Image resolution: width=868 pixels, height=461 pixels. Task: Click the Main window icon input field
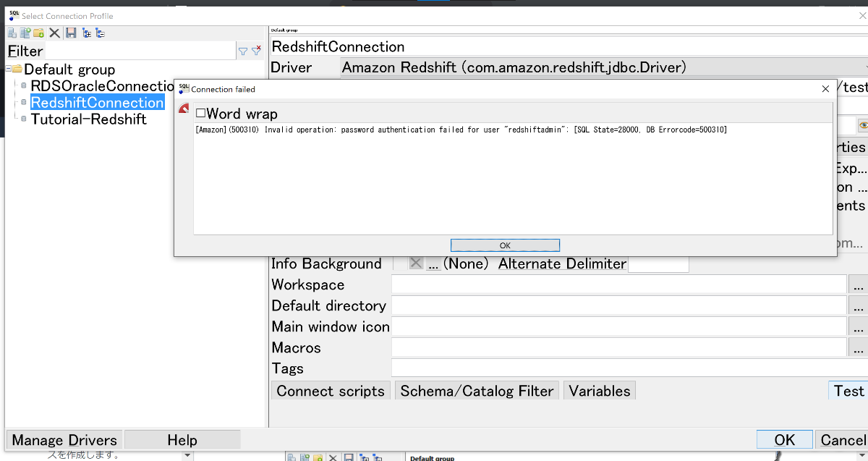[x=618, y=327]
